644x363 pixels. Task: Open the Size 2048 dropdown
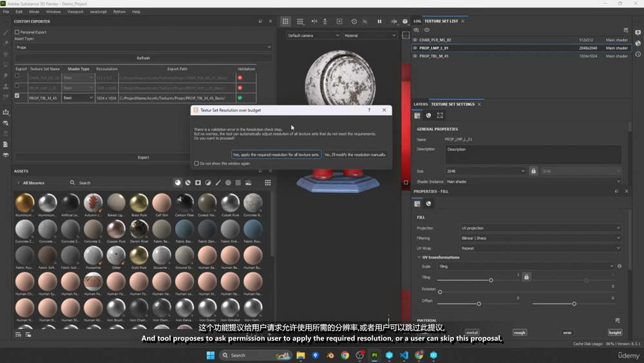[x=486, y=171]
